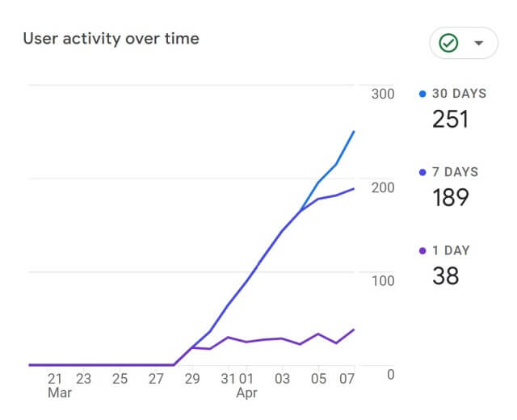Image resolution: width=517 pixels, height=420 pixels.
Task: Expand the data quality dropdown arrow
Action: tap(478, 43)
